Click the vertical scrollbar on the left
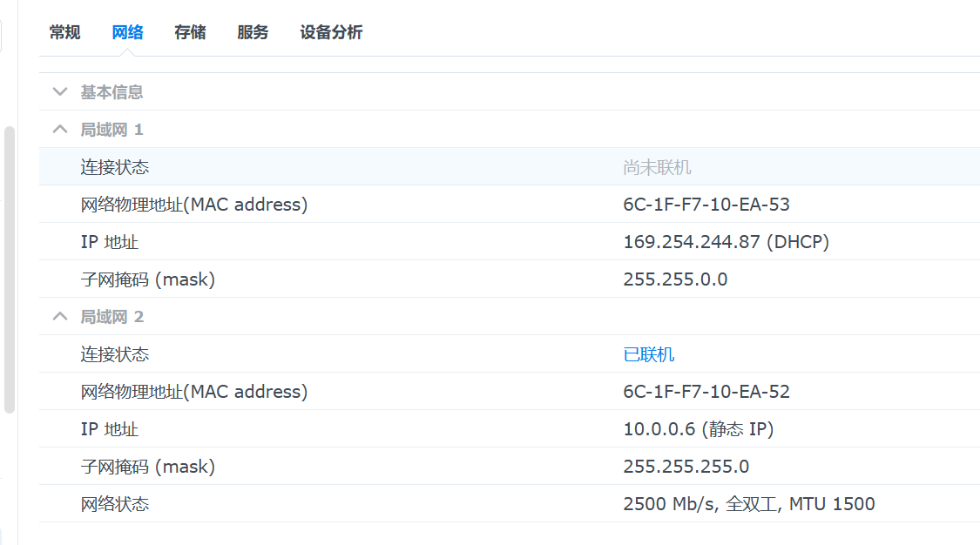Screen dimensions: 980x545 (x=10, y=270)
